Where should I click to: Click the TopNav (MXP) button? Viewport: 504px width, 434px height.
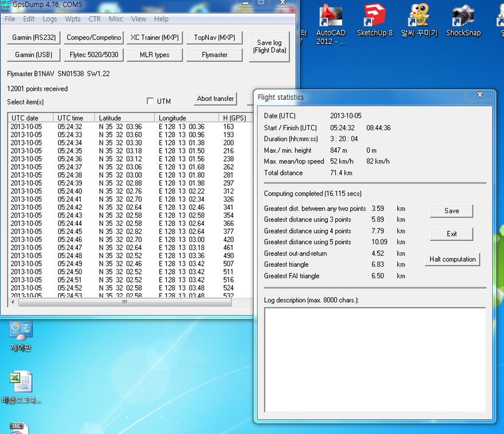215,37
